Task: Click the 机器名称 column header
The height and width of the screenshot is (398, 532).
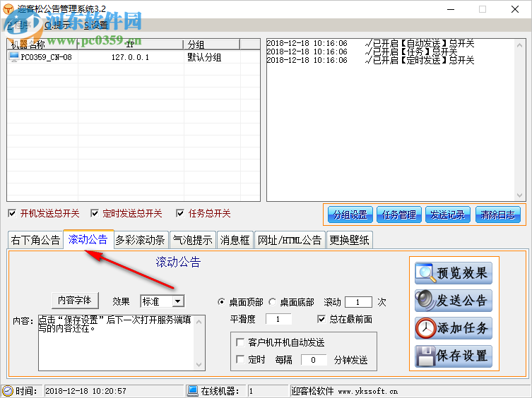Action: 42,44
